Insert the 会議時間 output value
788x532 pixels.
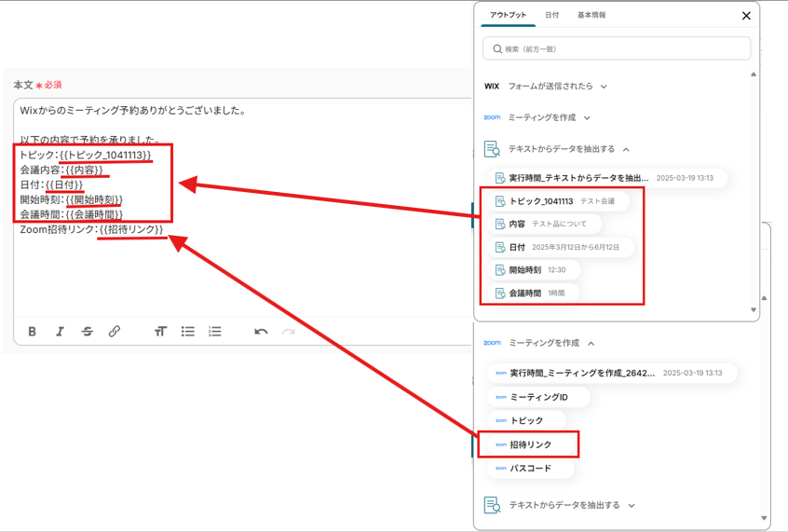point(533,293)
